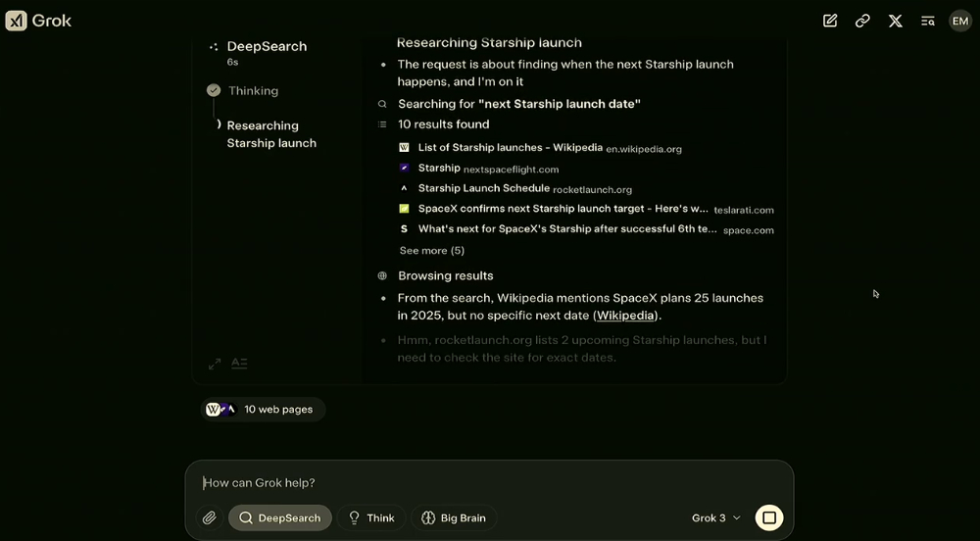Viewport: 980px width, 541px height.
Task: Expand DeepSearch panel to fullscreen
Action: 215,364
